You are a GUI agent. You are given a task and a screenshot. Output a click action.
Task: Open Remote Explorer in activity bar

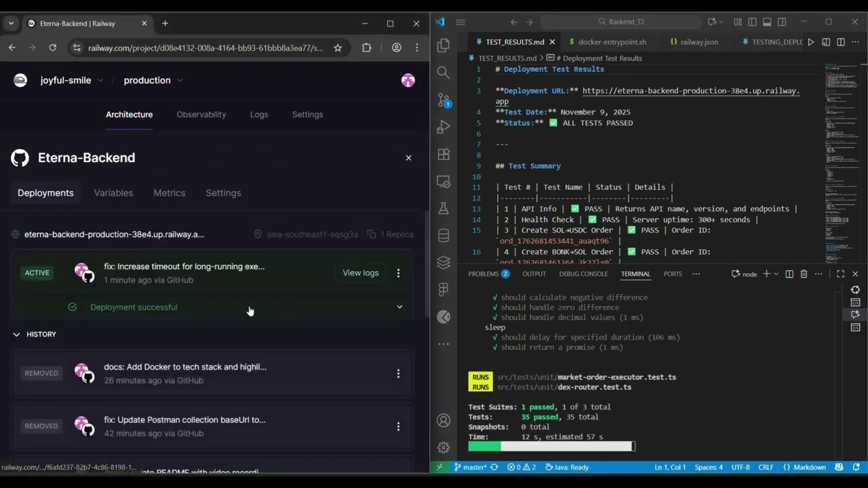(443, 182)
